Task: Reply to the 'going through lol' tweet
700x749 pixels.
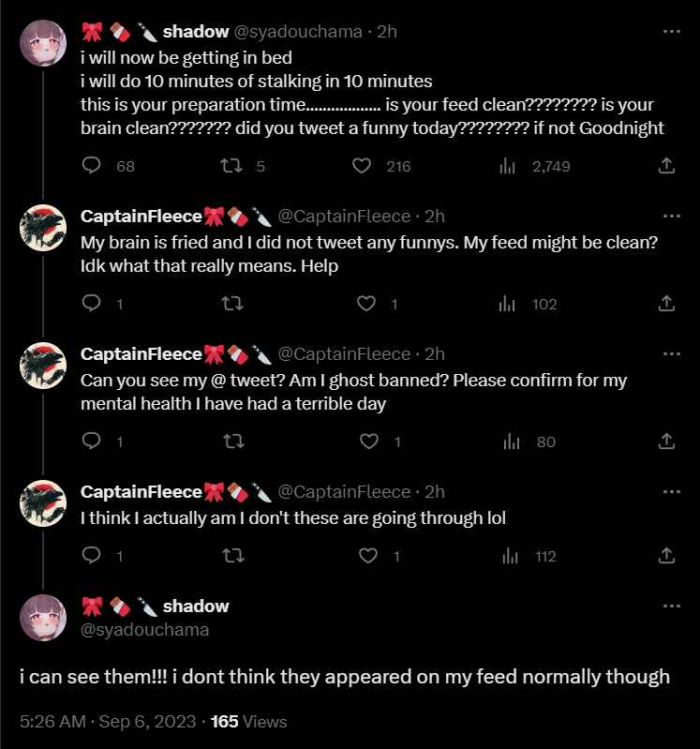Action: point(92,556)
